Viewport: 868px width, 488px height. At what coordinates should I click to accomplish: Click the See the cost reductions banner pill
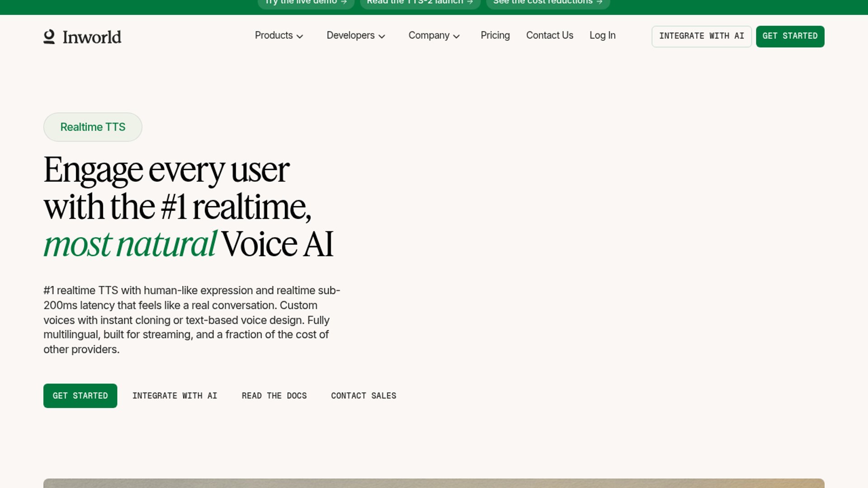click(x=548, y=3)
